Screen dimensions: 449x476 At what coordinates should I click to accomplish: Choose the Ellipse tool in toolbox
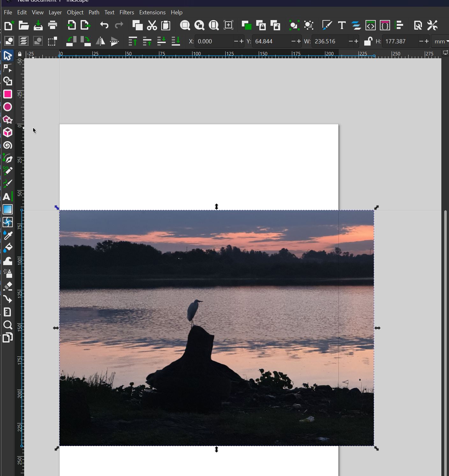[x=8, y=107]
